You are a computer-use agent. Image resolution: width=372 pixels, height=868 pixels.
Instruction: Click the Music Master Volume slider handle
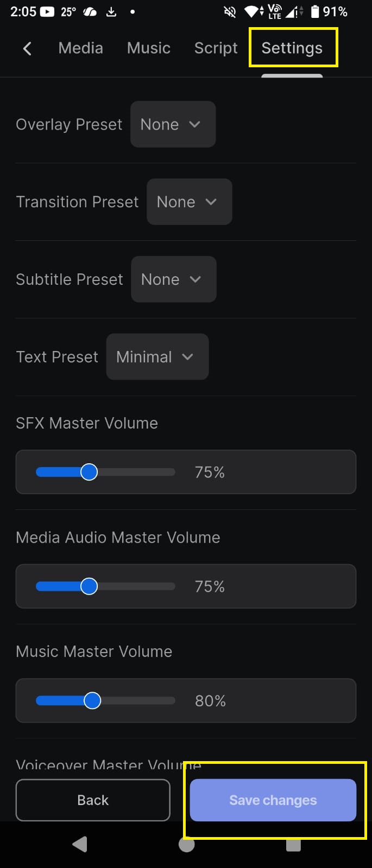92,701
